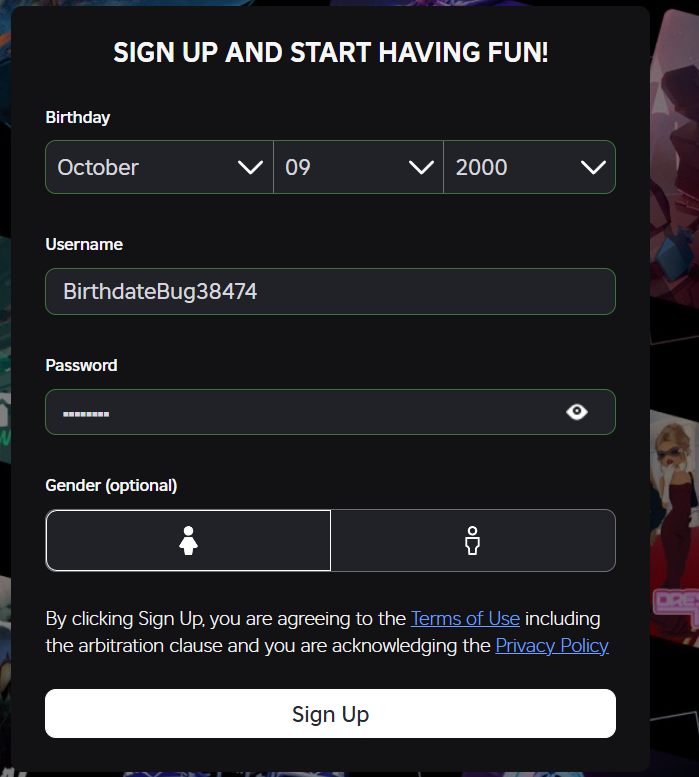Click the year dropdown chevron arrow
The image size is (699, 777).
(593, 167)
